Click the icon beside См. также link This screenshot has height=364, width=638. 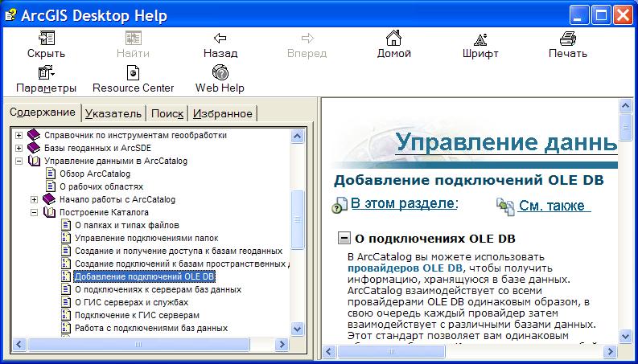[x=505, y=207]
